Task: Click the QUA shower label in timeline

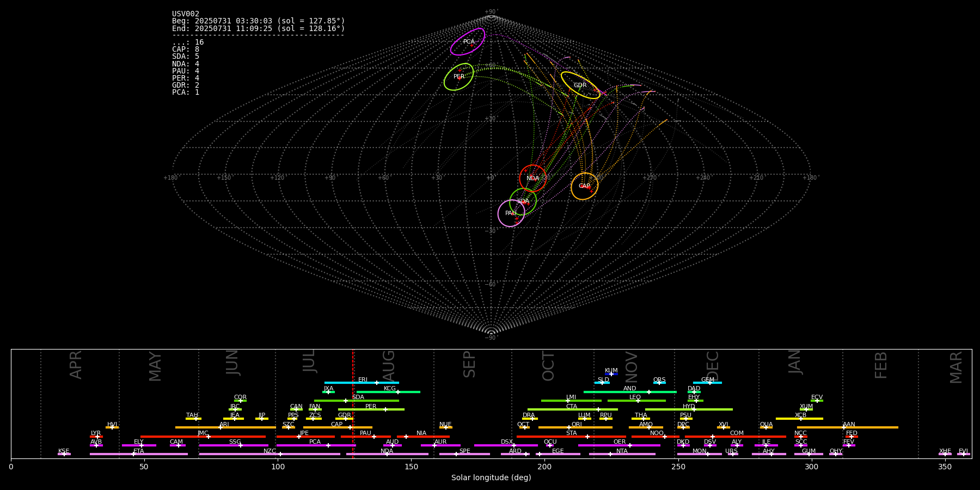Action: (766, 424)
